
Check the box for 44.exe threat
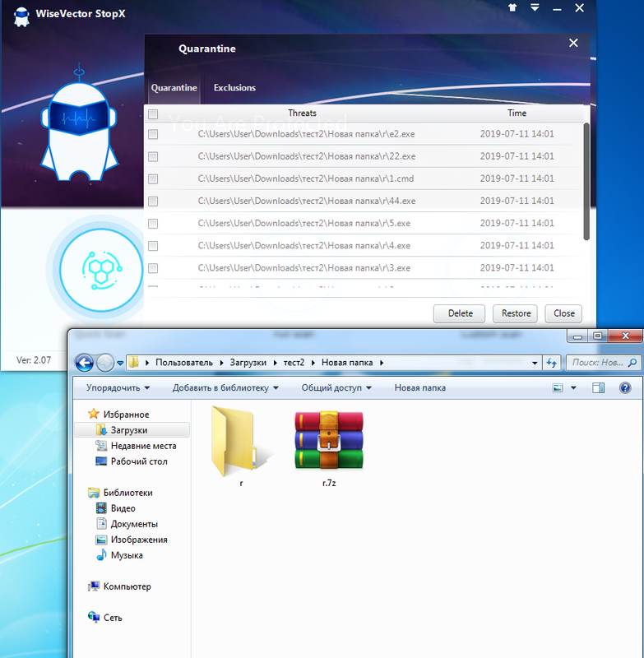(x=153, y=201)
